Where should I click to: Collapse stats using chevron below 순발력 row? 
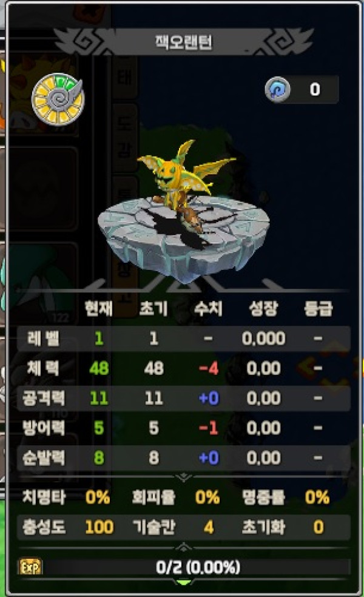coord(184,477)
